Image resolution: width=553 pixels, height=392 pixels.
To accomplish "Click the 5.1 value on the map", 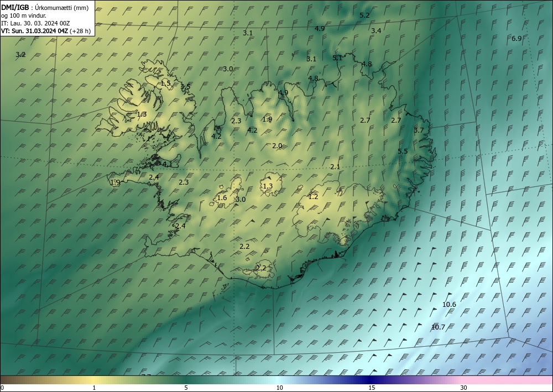I will point(337,58).
